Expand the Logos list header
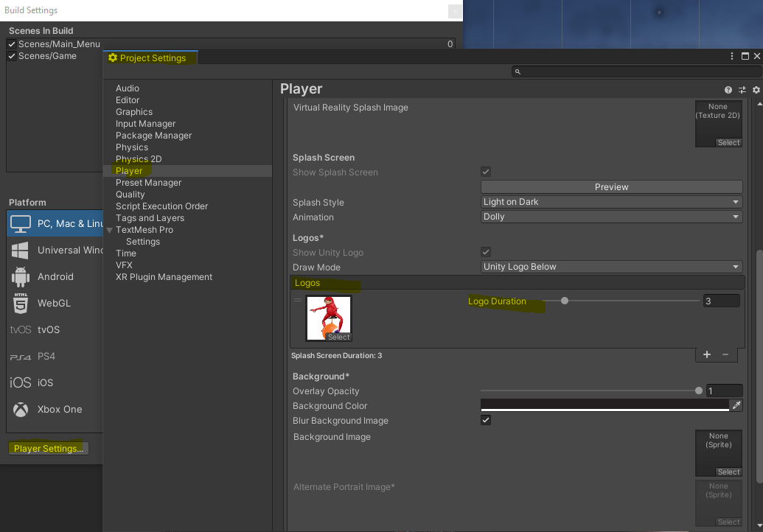Image resolution: width=763 pixels, height=532 pixels. click(517, 282)
